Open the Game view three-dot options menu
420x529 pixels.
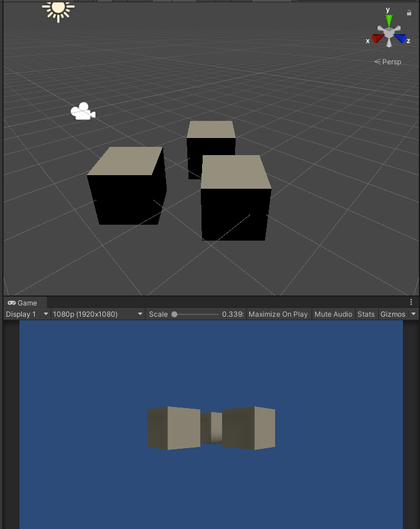point(411,303)
